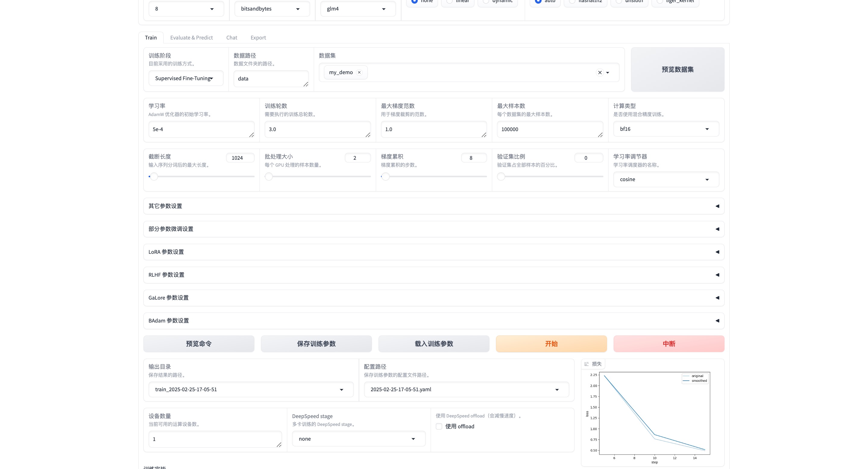Grab the resize handle of 数据路径 textbox
The height and width of the screenshot is (469, 868).
click(306, 84)
